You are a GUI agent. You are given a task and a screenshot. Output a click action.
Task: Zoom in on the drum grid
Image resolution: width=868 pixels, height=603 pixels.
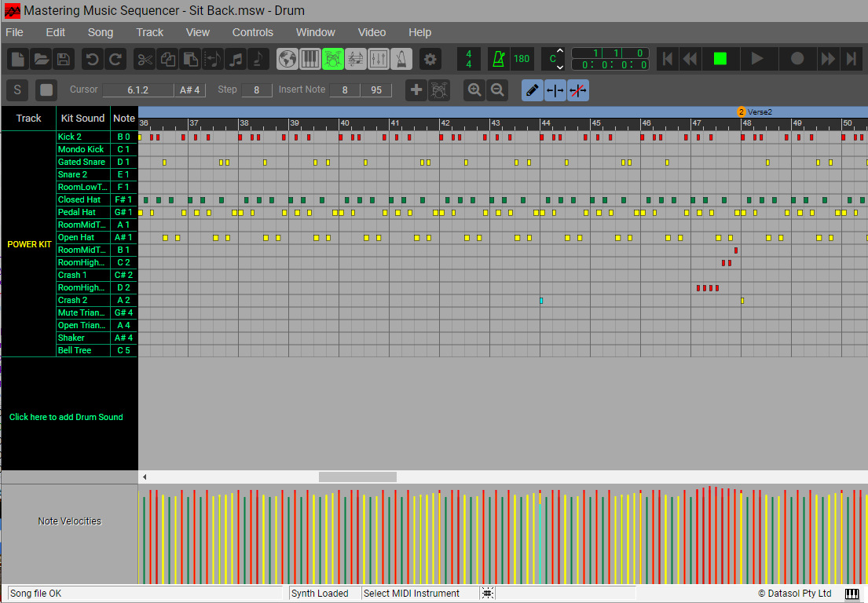tap(474, 90)
